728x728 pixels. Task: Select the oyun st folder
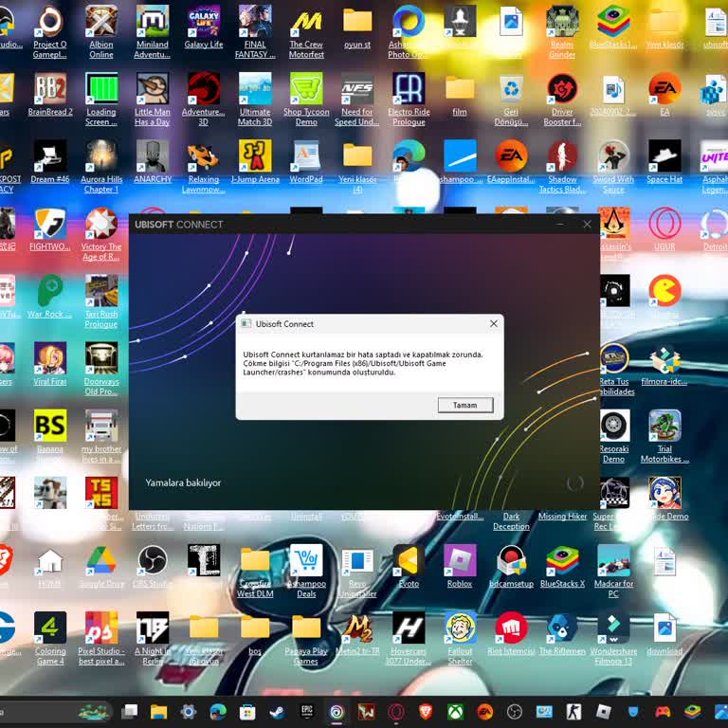pos(357,27)
